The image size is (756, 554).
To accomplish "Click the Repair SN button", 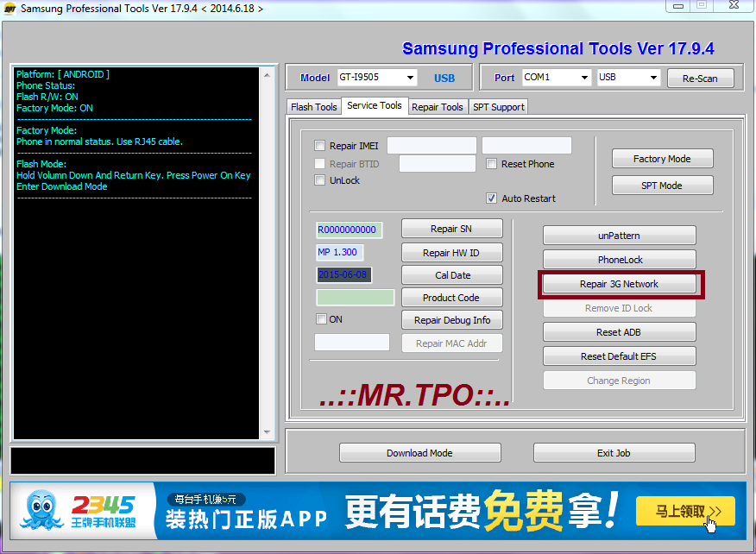I will (x=451, y=229).
